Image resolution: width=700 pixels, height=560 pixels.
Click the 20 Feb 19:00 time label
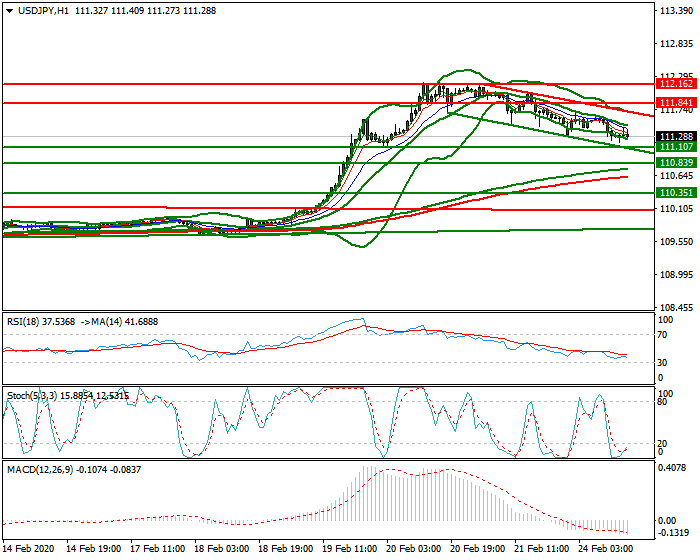[478, 548]
